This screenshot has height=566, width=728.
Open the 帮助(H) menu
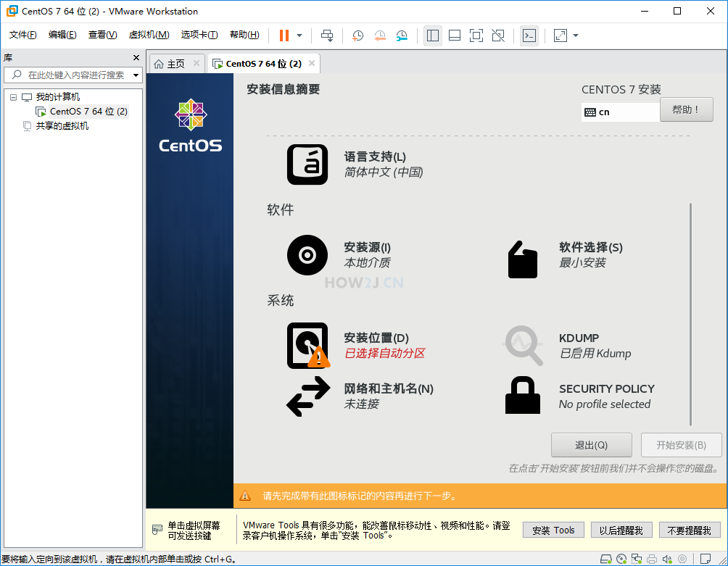click(x=244, y=35)
